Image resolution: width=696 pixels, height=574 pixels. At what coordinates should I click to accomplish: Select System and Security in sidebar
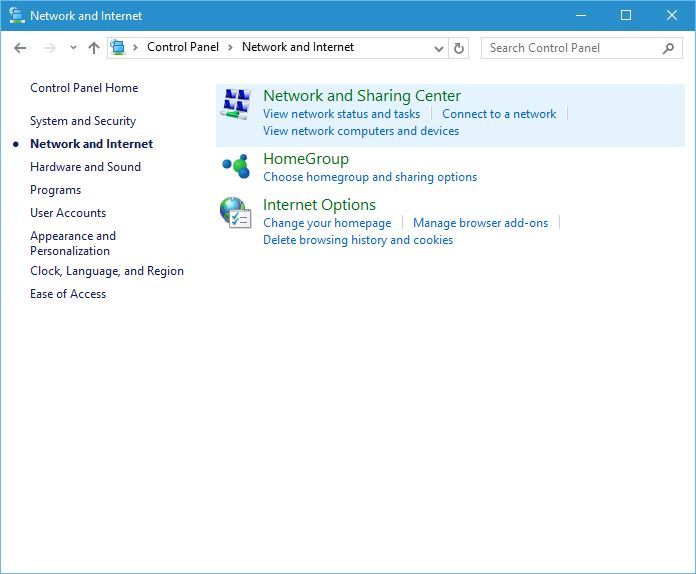tap(83, 121)
